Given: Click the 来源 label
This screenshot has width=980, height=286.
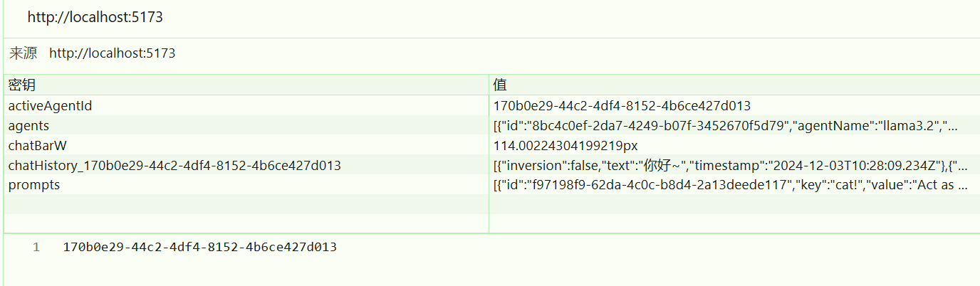Looking at the screenshot, I should tap(23, 53).
